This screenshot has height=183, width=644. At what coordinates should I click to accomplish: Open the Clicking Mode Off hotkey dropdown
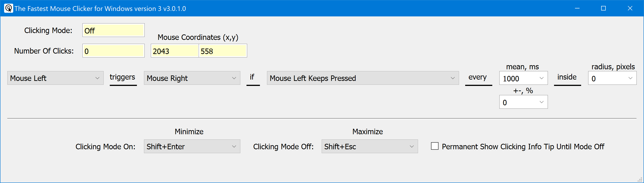tap(369, 147)
